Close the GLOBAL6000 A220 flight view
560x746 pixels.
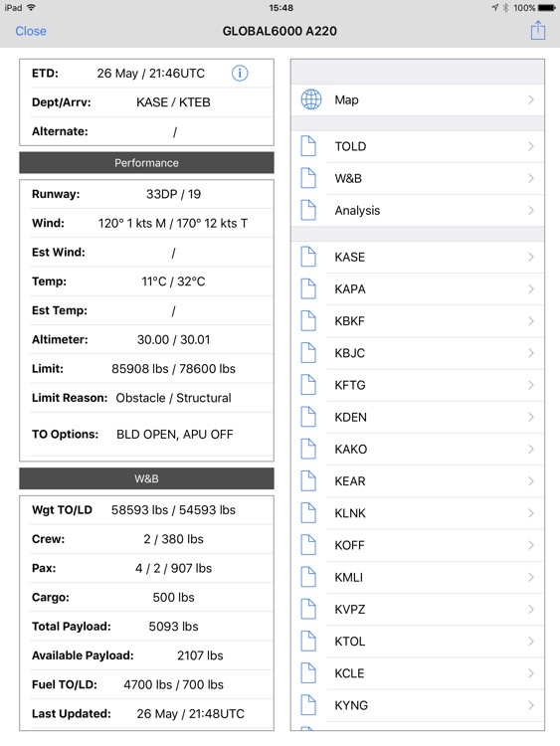31,31
